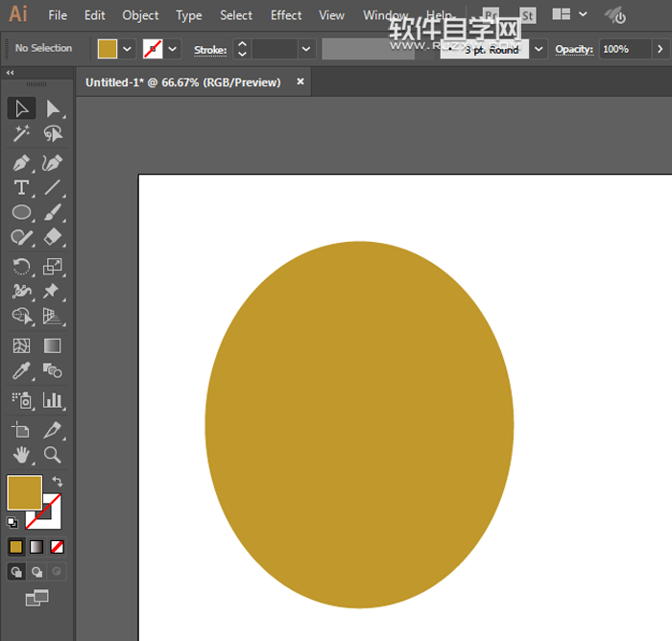This screenshot has width=672, height=641.
Task: Select the Pen tool
Action: [21, 163]
